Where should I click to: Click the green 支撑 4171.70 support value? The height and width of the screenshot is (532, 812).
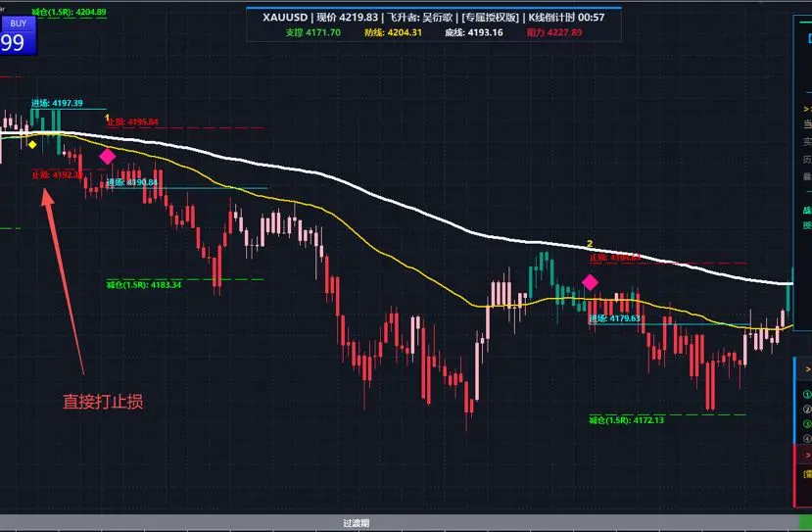pos(312,32)
